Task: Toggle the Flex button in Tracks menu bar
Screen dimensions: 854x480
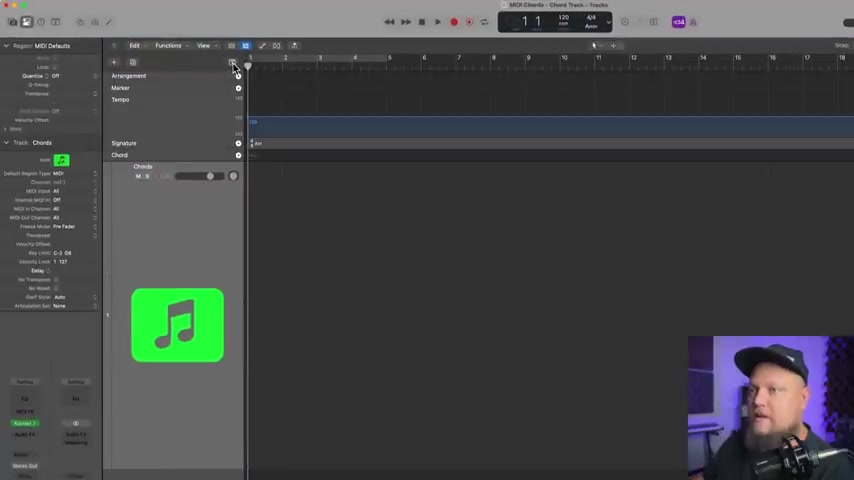Action: (277, 46)
